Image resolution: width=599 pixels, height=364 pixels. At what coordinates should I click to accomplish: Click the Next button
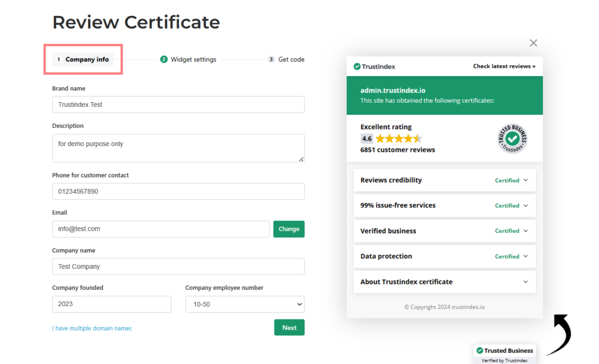pos(289,328)
